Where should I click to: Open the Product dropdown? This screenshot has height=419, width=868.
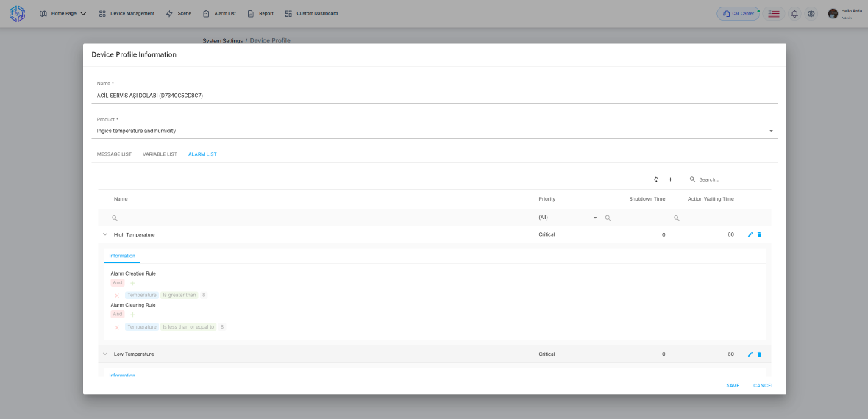tap(771, 131)
